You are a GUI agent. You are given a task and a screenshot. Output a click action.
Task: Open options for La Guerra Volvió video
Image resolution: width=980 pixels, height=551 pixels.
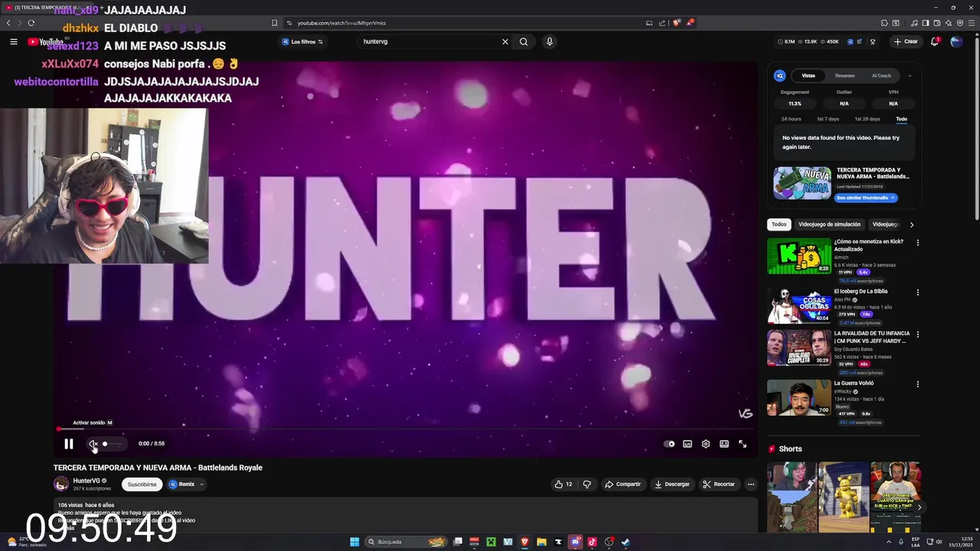tap(917, 384)
